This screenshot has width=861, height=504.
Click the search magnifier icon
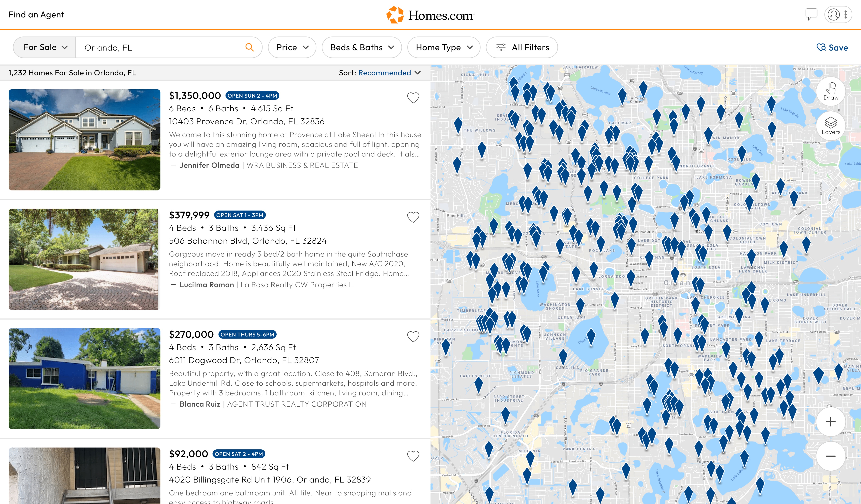(x=250, y=47)
